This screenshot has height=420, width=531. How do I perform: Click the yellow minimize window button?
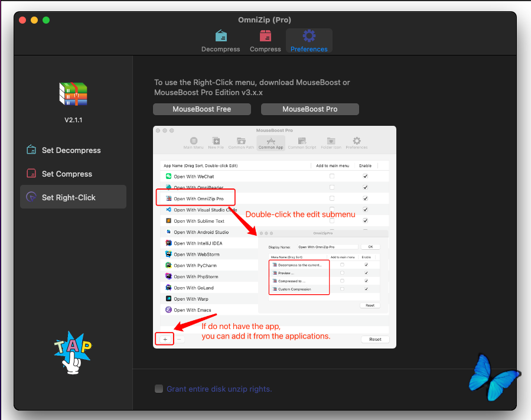[x=34, y=20]
